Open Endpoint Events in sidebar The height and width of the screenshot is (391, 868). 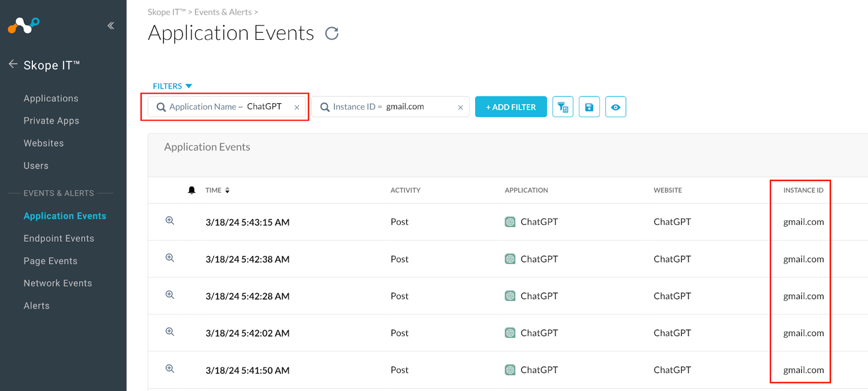(x=59, y=238)
